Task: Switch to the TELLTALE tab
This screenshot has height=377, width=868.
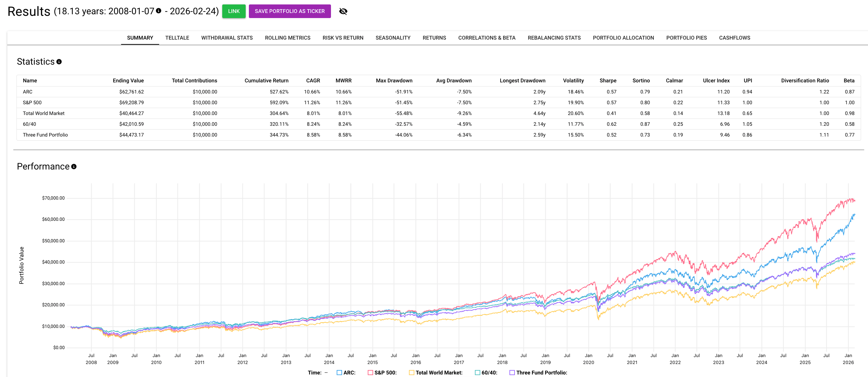Action: (177, 38)
